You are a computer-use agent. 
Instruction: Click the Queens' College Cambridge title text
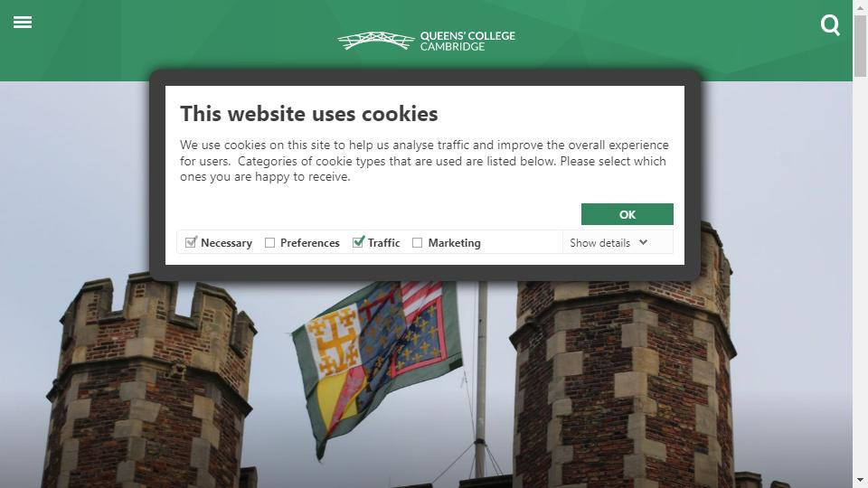tap(467, 41)
